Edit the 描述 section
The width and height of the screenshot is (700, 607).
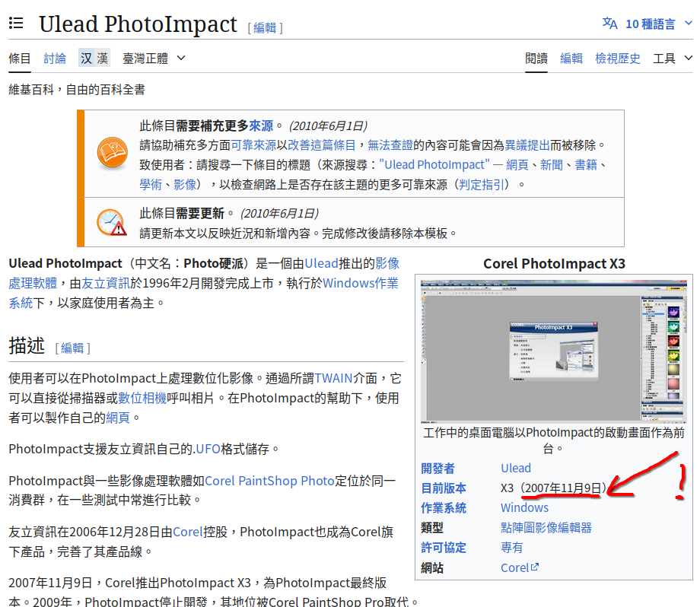72,348
